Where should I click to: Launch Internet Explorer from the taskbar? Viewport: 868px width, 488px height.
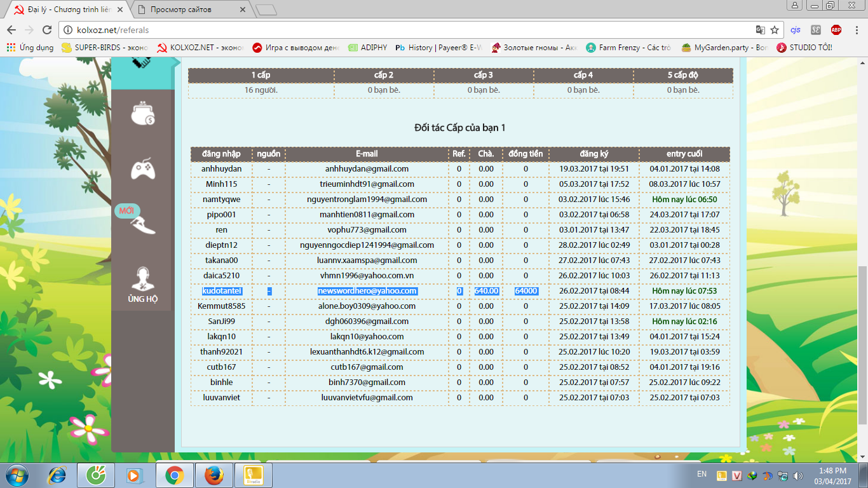58,475
